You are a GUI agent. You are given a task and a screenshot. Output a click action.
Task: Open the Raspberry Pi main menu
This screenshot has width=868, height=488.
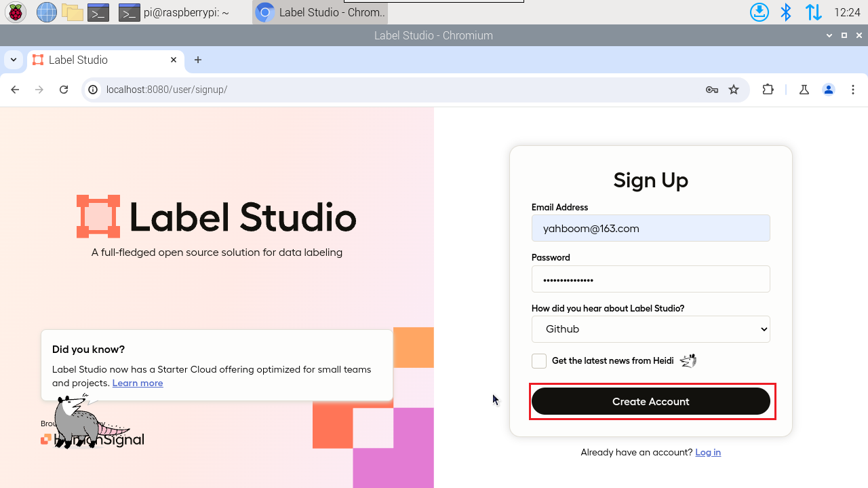(16, 12)
